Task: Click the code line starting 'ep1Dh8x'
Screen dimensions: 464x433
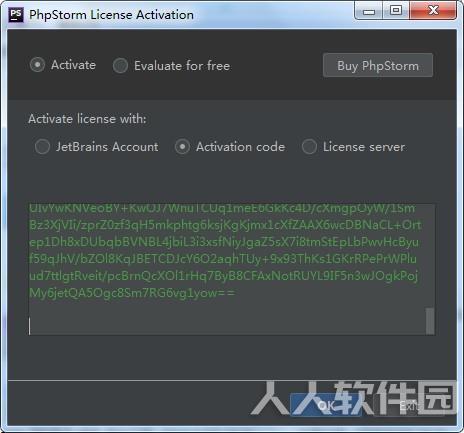Action: pyautogui.click(x=224, y=242)
